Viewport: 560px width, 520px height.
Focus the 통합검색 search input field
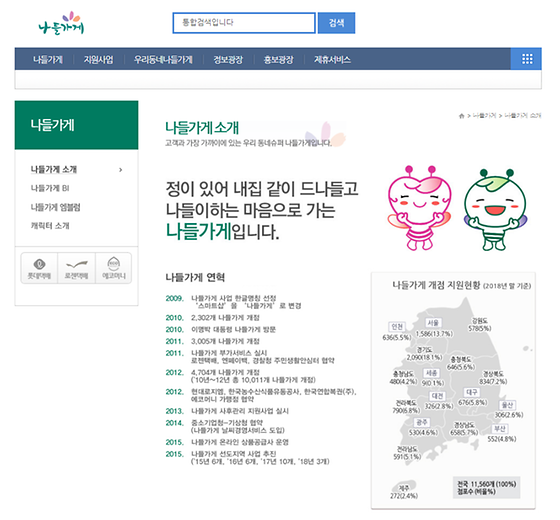point(244,23)
